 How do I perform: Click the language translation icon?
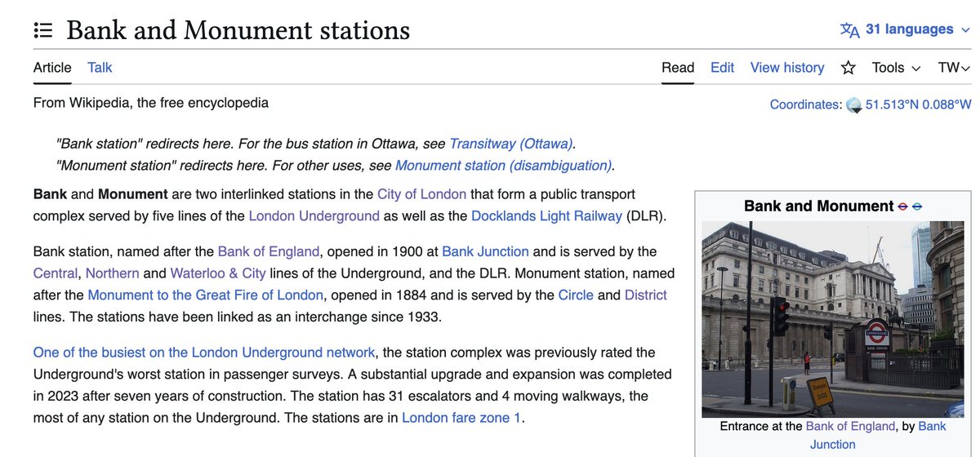[850, 30]
